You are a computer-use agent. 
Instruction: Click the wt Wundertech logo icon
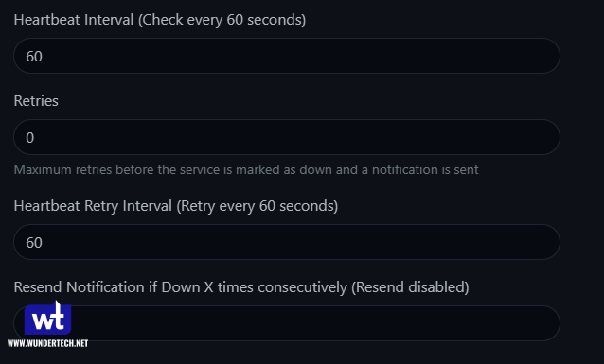47,318
